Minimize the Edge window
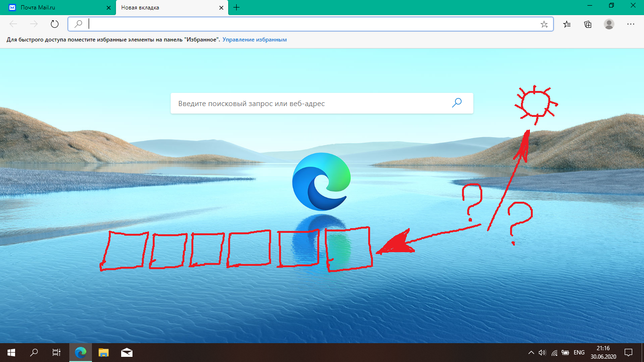The width and height of the screenshot is (644, 362). point(590,5)
